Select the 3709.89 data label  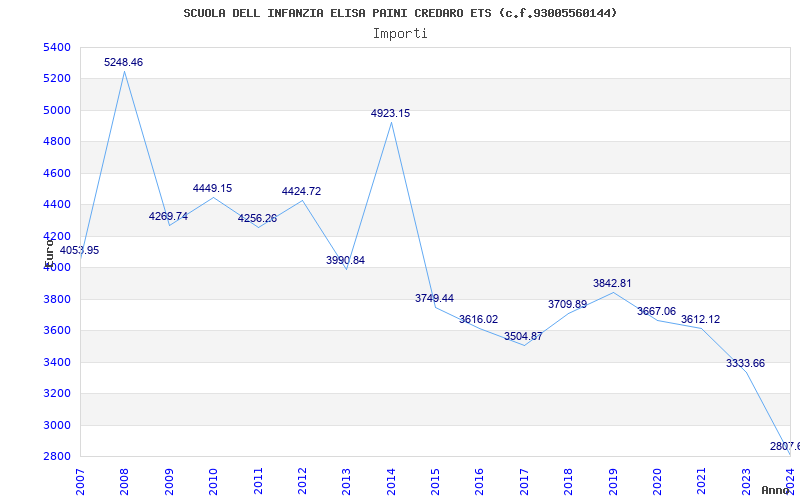tap(567, 304)
